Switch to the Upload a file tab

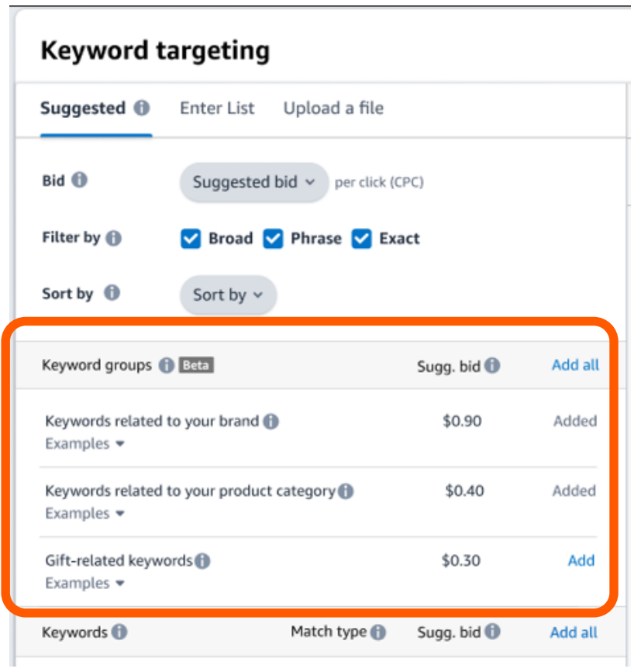pos(333,109)
